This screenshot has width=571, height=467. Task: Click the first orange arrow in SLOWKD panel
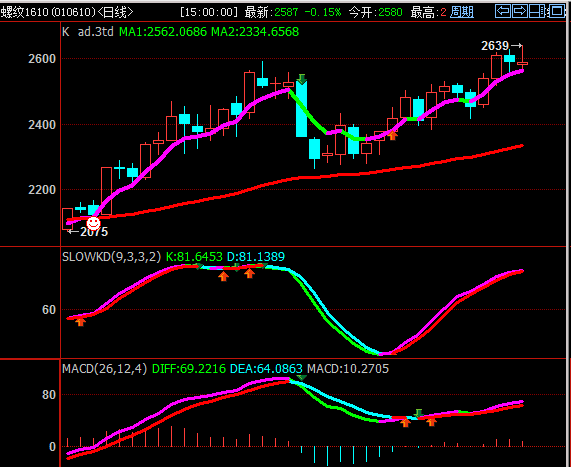coord(80,321)
